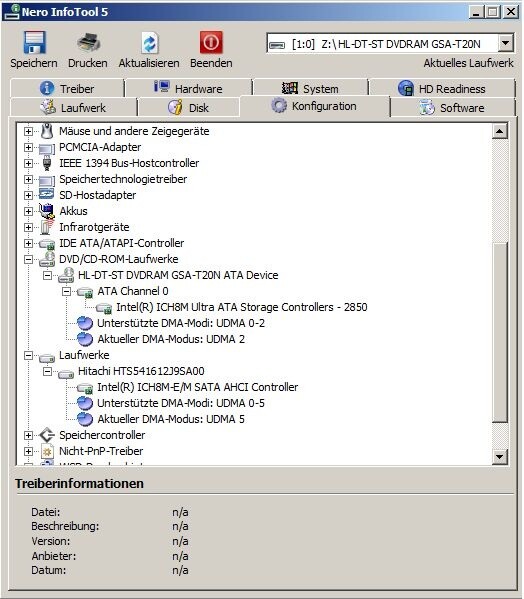
Task: Click the ICH8M-E/M SATA AHCI Controller icon
Action: coord(85,388)
